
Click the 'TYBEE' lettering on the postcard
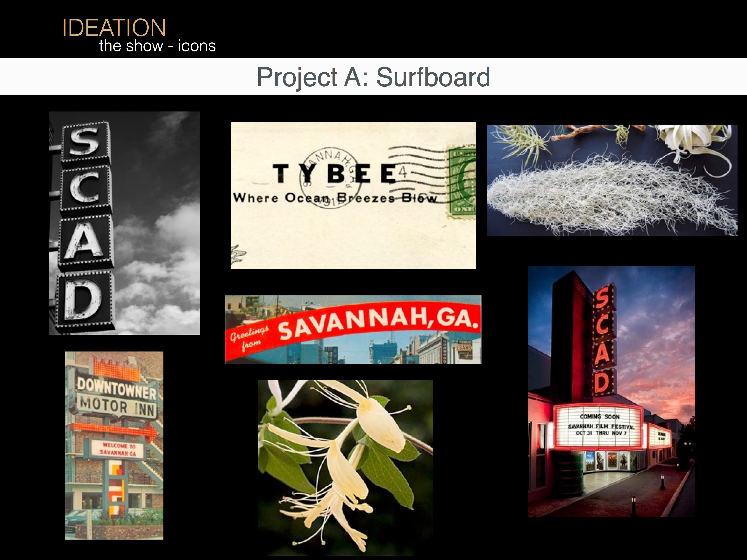[x=334, y=173]
